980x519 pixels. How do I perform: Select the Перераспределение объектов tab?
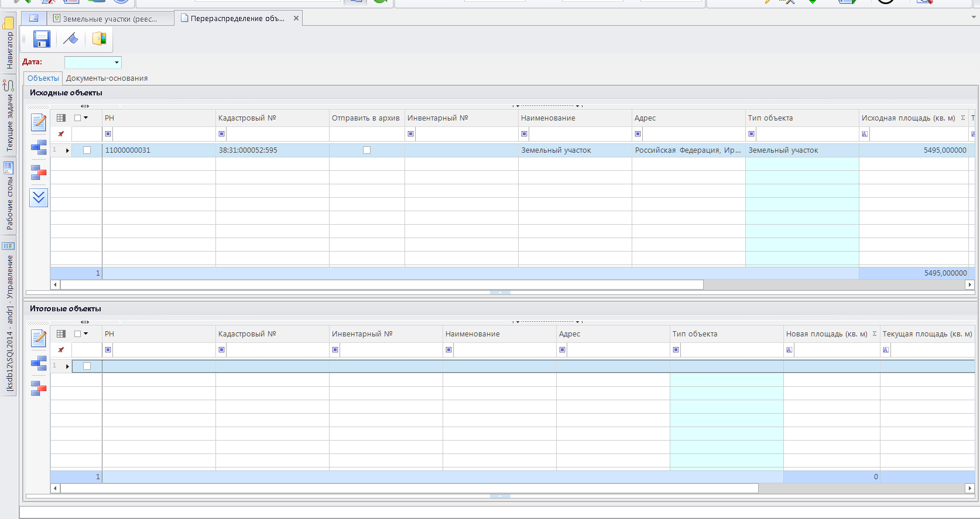point(238,19)
